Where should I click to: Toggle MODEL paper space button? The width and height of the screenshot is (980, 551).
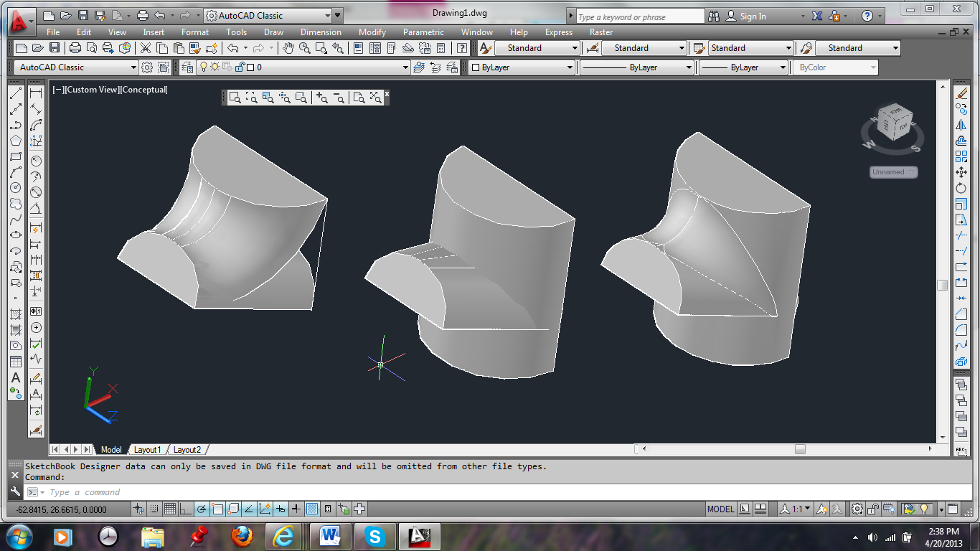pos(721,509)
